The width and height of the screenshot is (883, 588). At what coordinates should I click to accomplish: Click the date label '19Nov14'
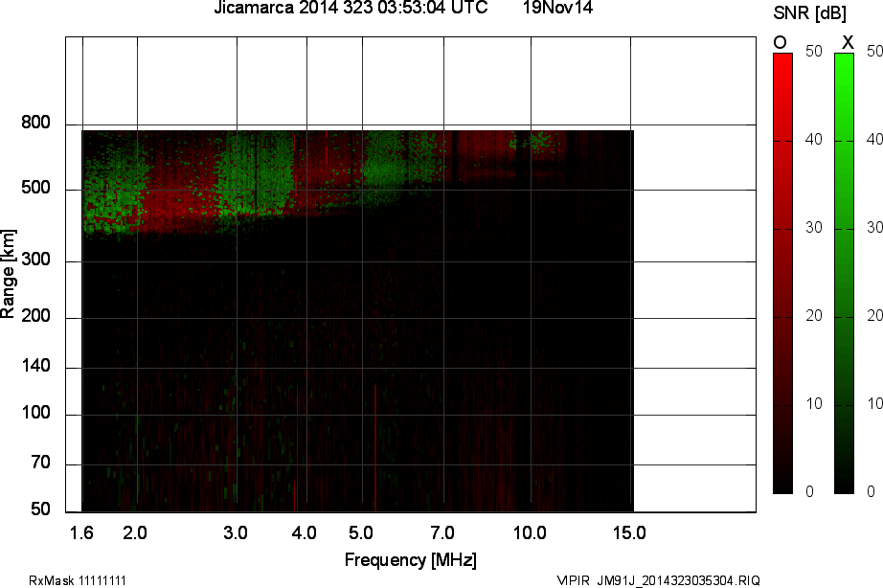[557, 8]
